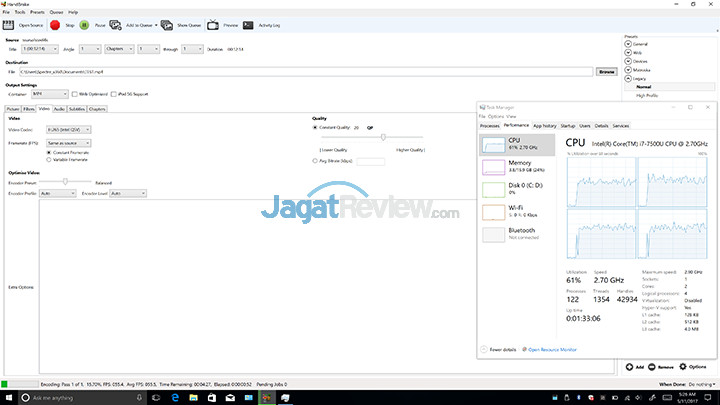Click the Task View taskbar icon
The width and height of the screenshot is (720, 405).
[156, 398]
